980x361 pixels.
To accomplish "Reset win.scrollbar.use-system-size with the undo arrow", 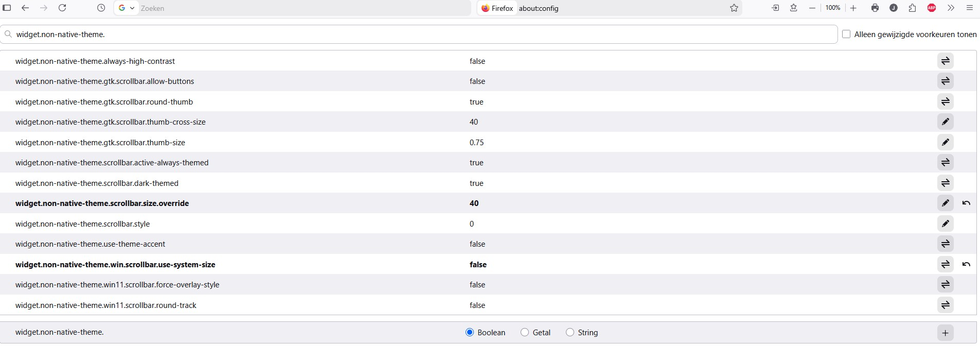I will point(966,264).
